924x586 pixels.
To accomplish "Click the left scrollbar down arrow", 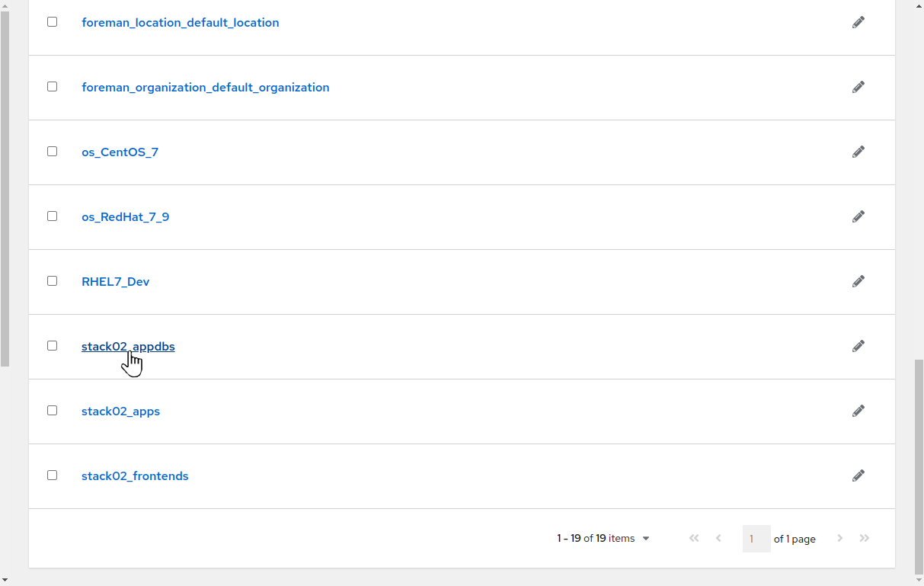I will click(5, 580).
